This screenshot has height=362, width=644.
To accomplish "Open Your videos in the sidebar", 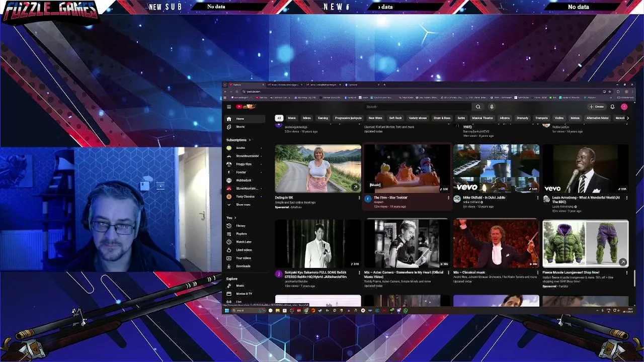I will click(245, 258).
